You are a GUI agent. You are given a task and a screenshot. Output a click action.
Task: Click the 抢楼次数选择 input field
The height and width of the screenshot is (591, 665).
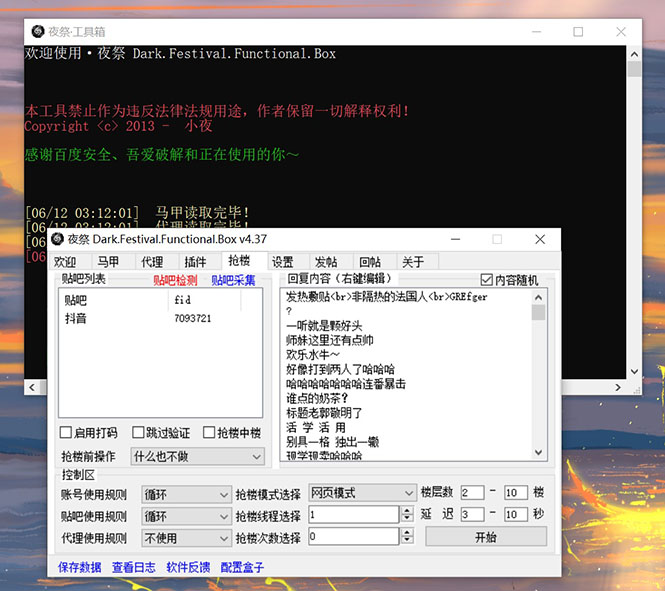tap(361, 537)
